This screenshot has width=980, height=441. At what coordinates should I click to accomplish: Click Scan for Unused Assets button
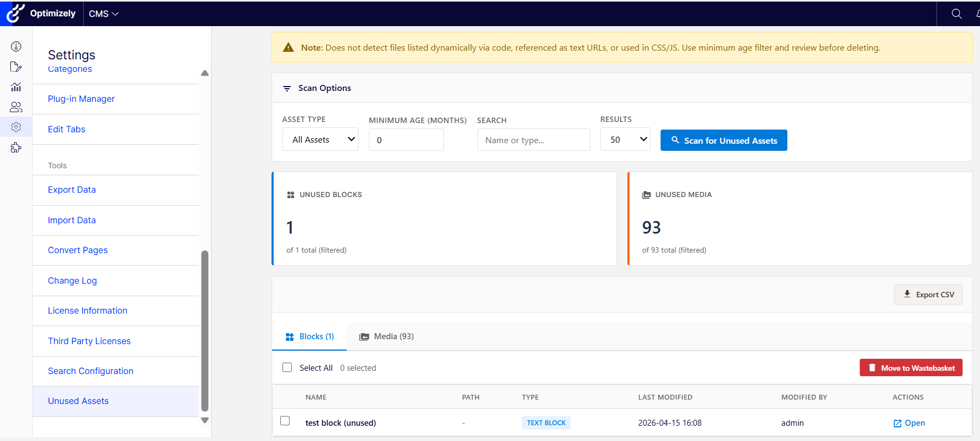coord(723,140)
